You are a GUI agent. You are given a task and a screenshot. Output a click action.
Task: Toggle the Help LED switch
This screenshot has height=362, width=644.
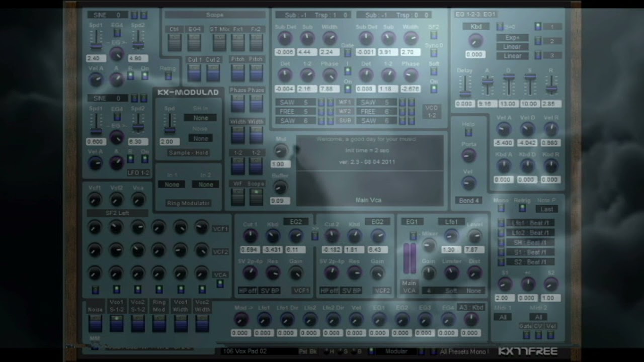(468, 132)
